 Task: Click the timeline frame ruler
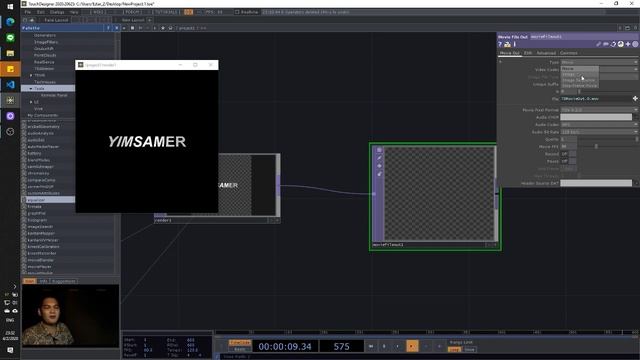(426, 333)
